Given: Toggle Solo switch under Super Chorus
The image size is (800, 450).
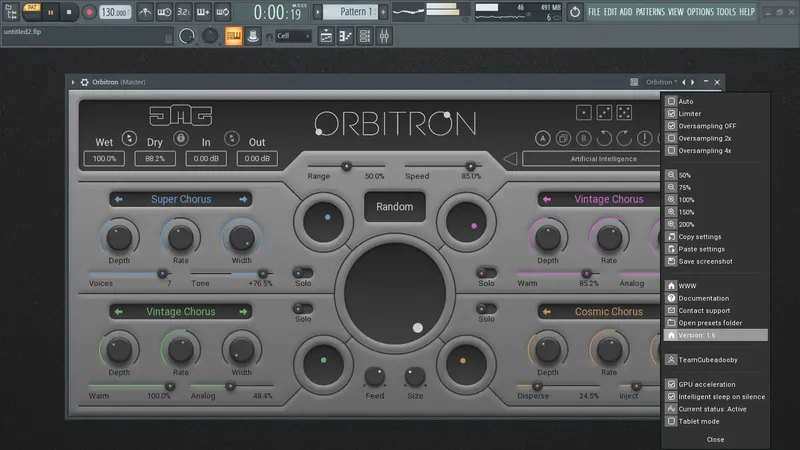Looking at the screenshot, I should click(x=303, y=273).
